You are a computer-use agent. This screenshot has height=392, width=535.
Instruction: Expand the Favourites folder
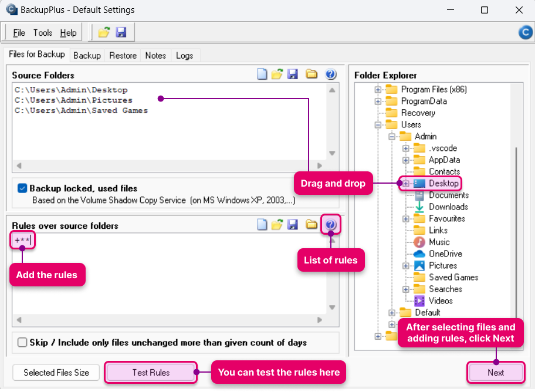coord(406,219)
